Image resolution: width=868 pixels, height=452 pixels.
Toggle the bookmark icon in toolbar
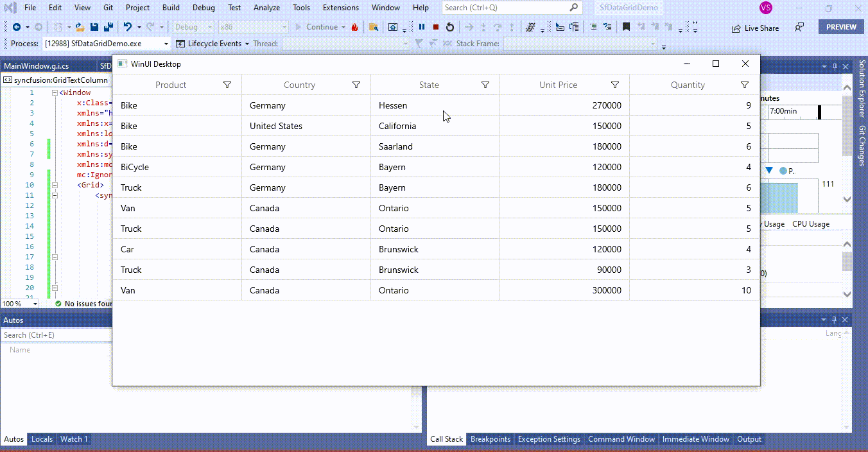click(x=626, y=27)
